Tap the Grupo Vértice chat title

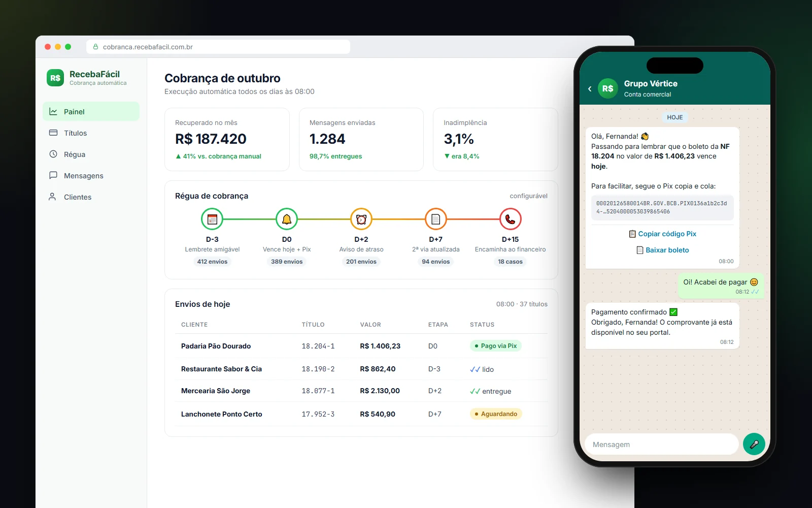[651, 83]
